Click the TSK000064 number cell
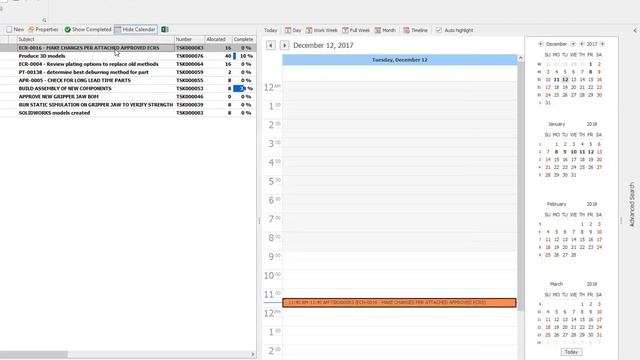This screenshot has height=360, width=640. (189, 64)
